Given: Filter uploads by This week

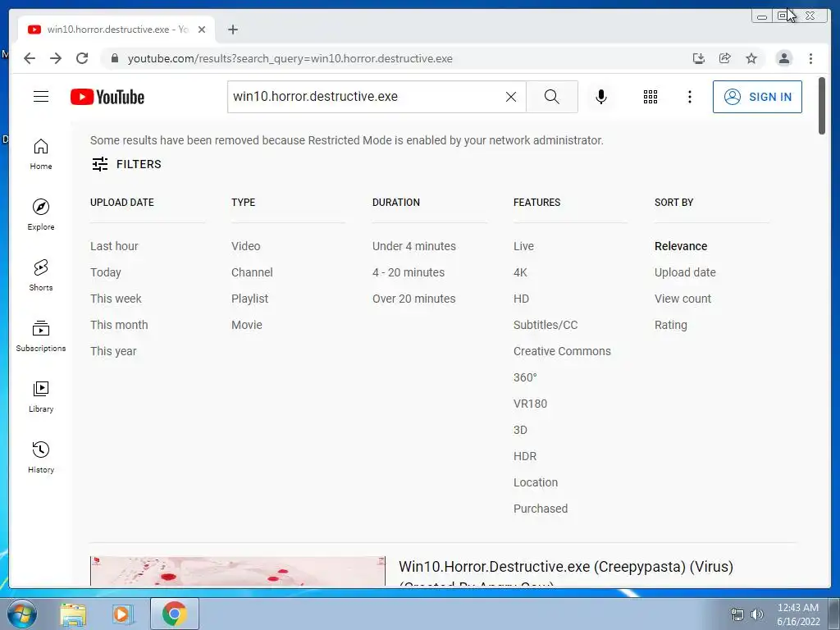Looking at the screenshot, I should tap(116, 299).
